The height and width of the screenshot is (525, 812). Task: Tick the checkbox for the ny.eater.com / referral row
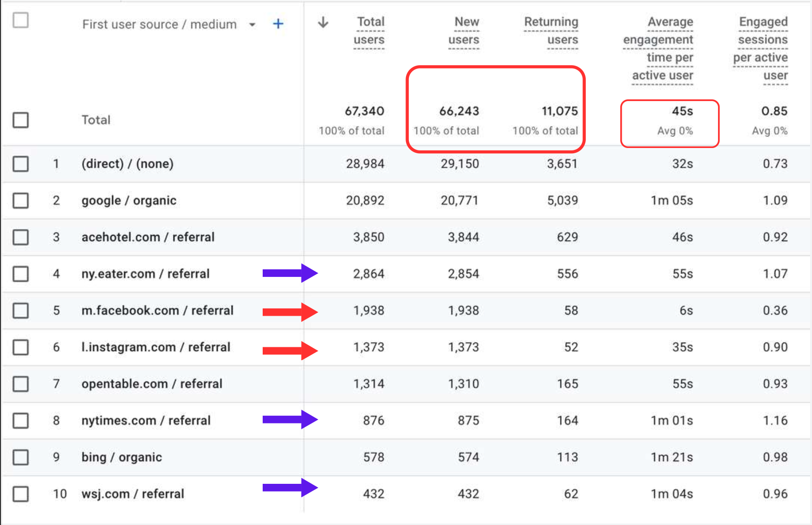[x=21, y=274]
